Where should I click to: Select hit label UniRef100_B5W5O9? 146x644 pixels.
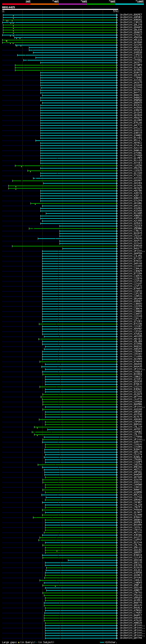[131, 100]
